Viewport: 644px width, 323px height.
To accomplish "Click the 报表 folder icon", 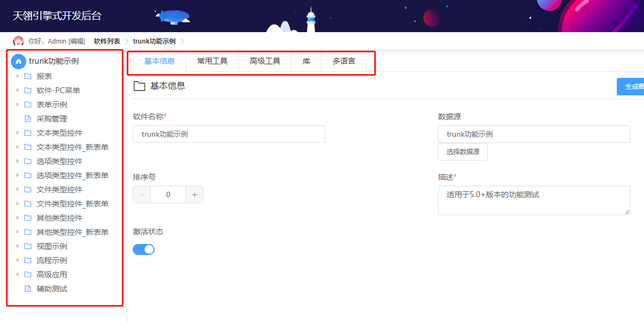I will tap(27, 76).
